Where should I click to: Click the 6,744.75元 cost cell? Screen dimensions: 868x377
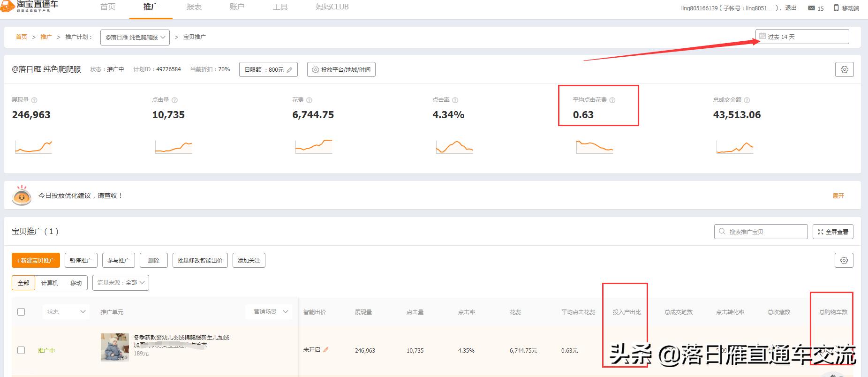tap(523, 350)
